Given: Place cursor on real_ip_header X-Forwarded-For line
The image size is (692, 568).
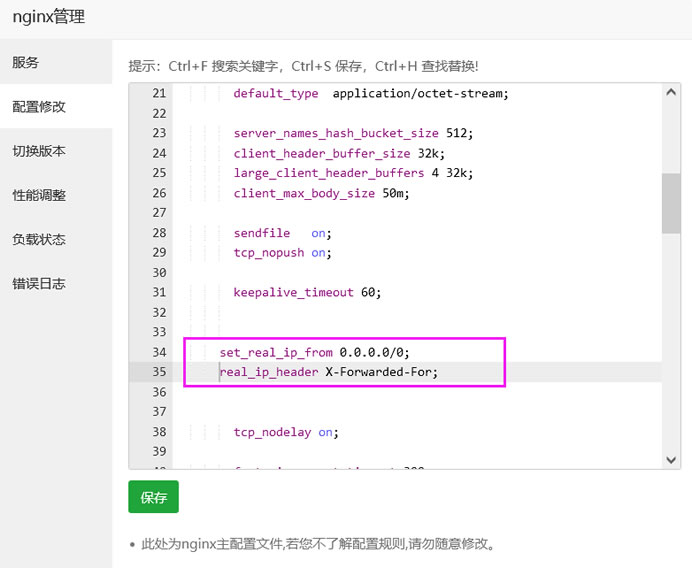Looking at the screenshot, I should (x=328, y=372).
